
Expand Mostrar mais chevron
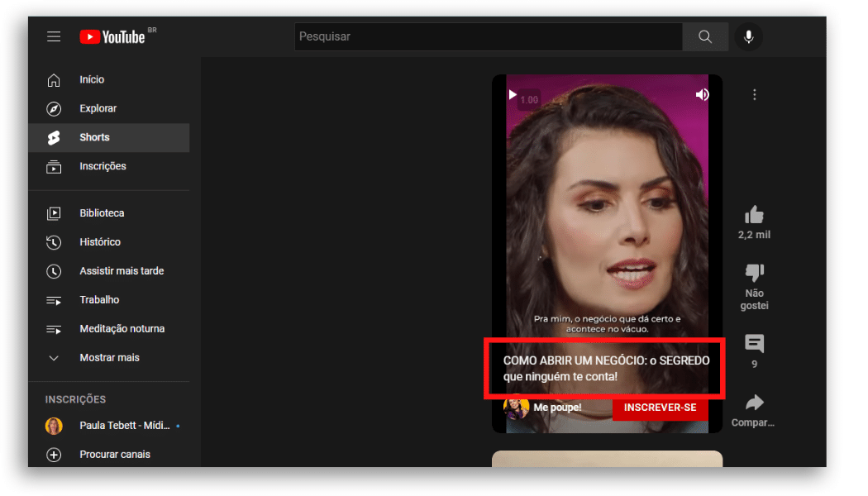54,358
